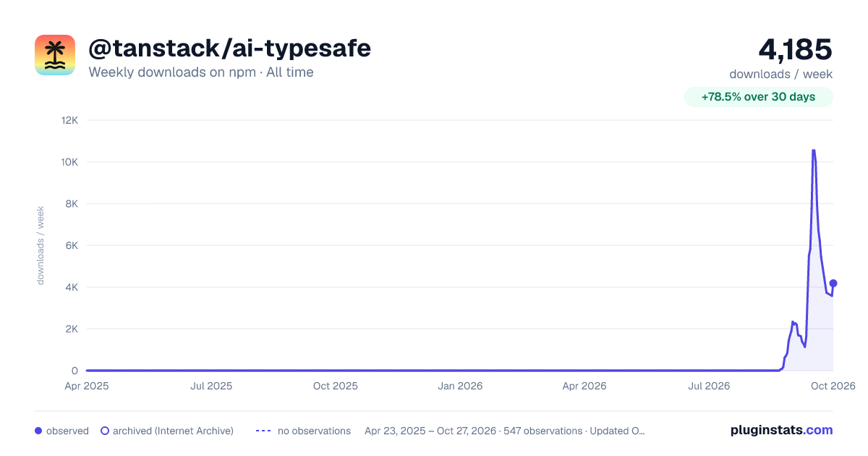Click the 8K y-axis label
The width and height of the screenshot is (868, 456).
(x=72, y=204)
